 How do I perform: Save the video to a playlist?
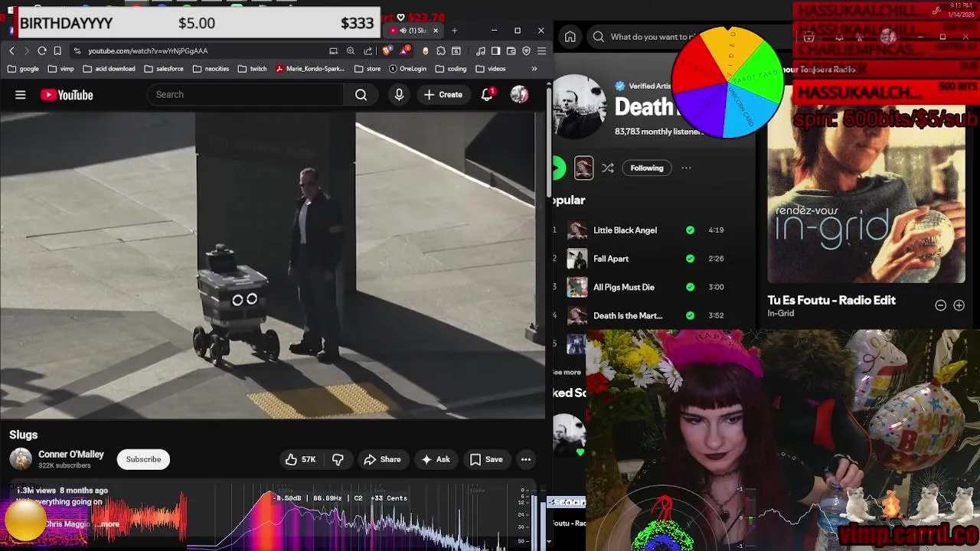pyautogui.click(x=486, y=459)
